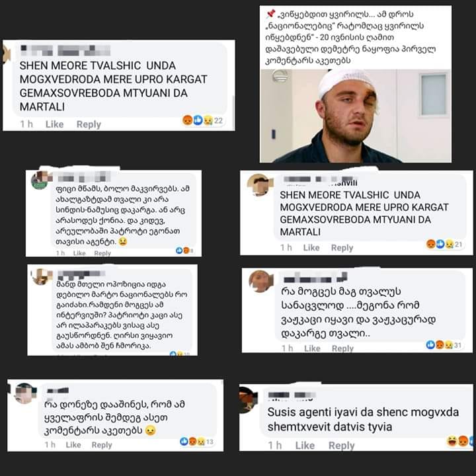The width and height of the screenshot is (476, 476).
Task: Like the comment starting 'რა დონეზე დააშინეს'
Action: click(73, 445)
